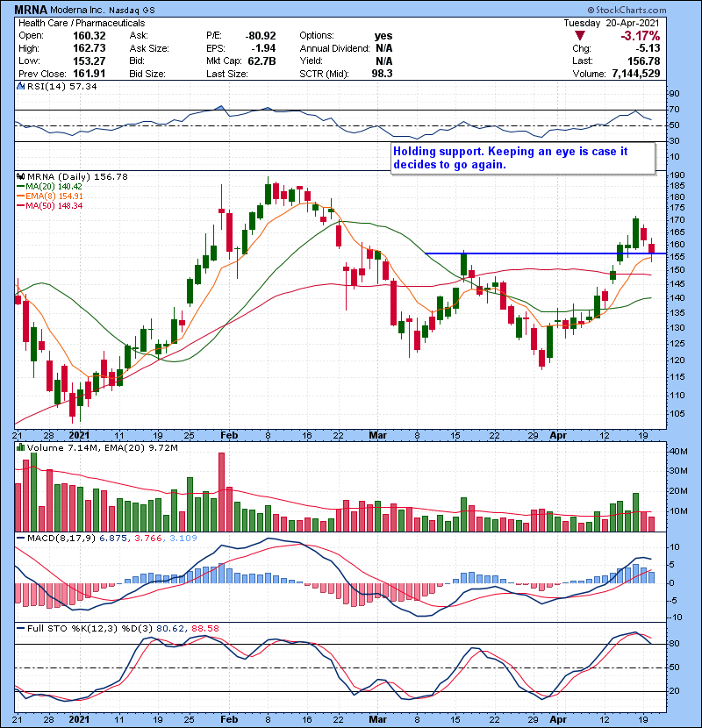This screenshot has height=728, width=702.
Task: Click the Yield N/A value
Action: (x=383, y=61)
